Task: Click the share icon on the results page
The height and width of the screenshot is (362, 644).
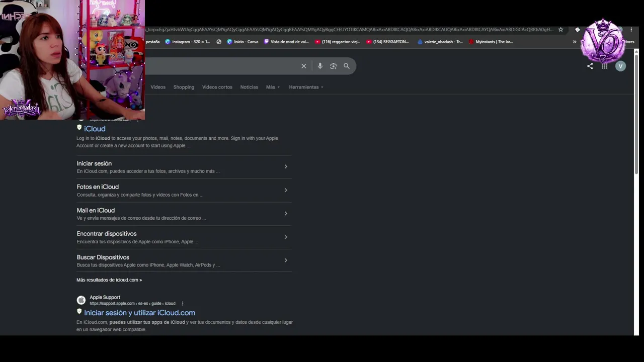Action: click(x=590, y=66)
